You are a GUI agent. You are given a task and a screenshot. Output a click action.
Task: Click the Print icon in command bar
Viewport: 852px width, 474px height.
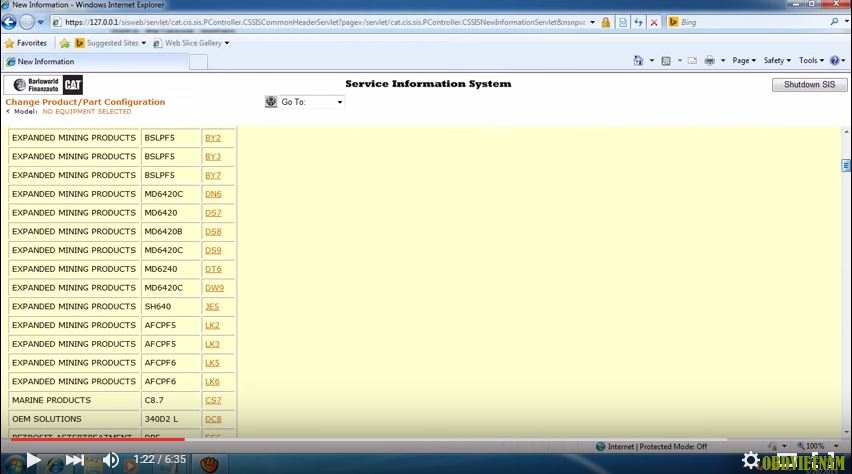point(709,61)
